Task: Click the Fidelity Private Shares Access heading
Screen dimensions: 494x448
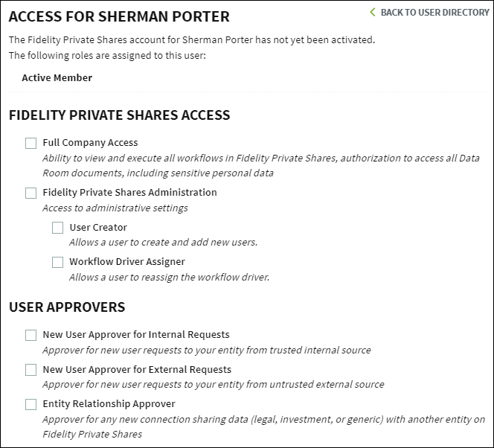Action: [119, 115]
